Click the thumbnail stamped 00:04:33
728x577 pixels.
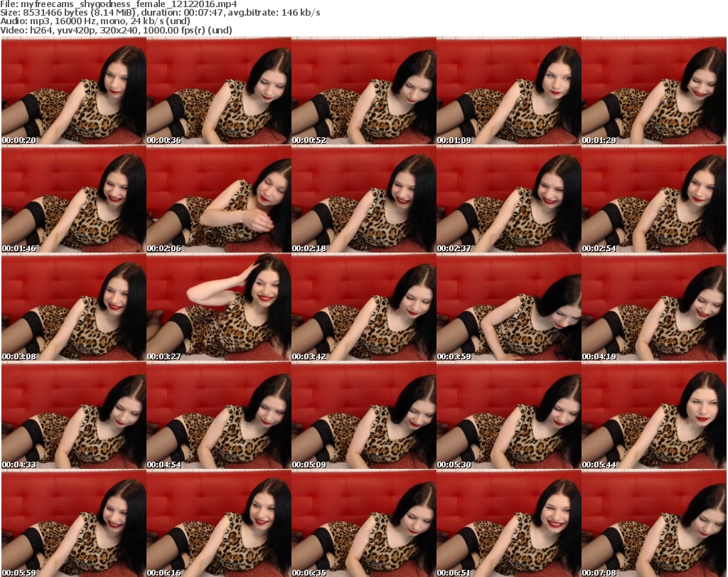74,415
